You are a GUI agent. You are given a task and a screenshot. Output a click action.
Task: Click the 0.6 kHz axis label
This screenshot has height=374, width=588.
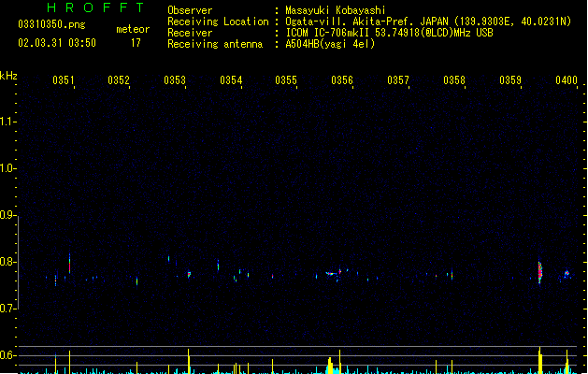[7, 355]
